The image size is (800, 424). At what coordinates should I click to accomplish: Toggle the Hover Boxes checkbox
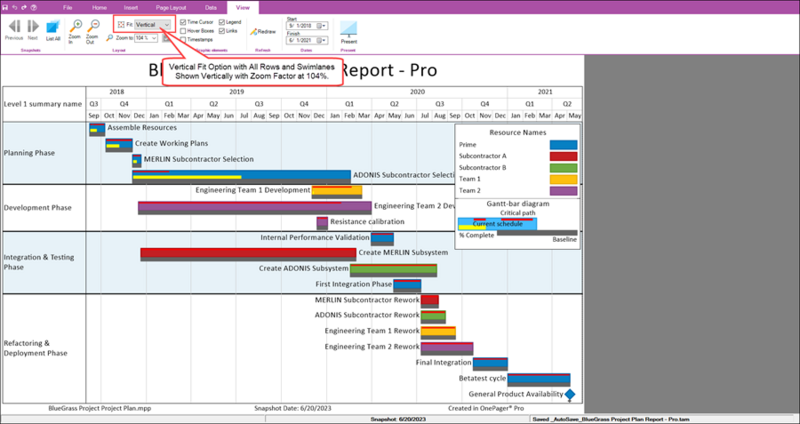[x=183, y=31]
